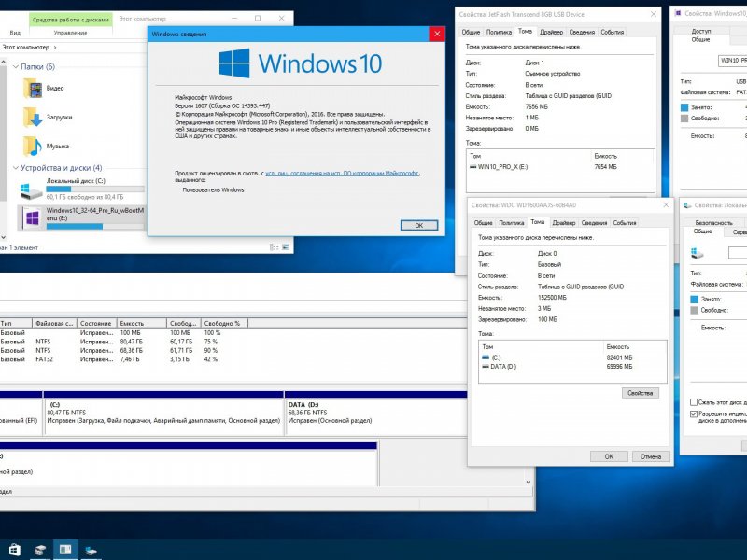Select the Видео folder icon in Explorer
Image resolution: width=747 pixels, height=560 pixels.
coord(33,89)
